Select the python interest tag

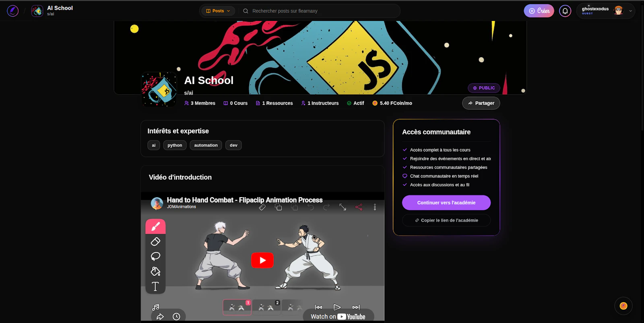point(175,145)
